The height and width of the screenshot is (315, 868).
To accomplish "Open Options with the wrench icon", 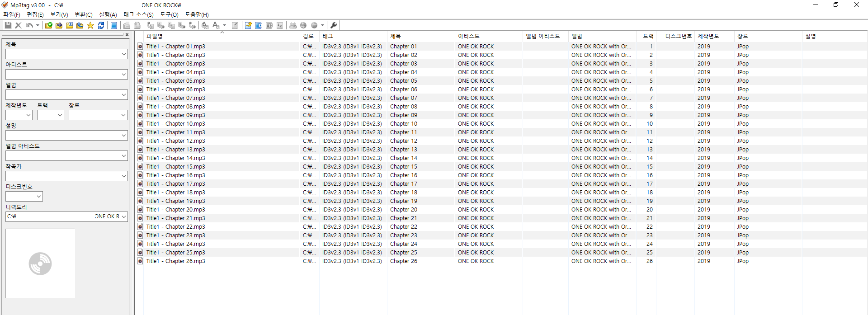I will coord(334,25).
